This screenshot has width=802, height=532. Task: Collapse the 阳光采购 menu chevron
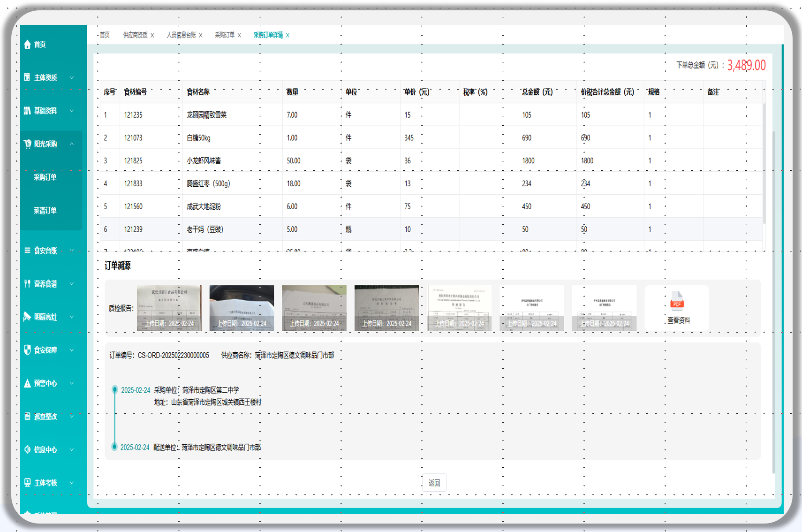[x=72, y=144]
